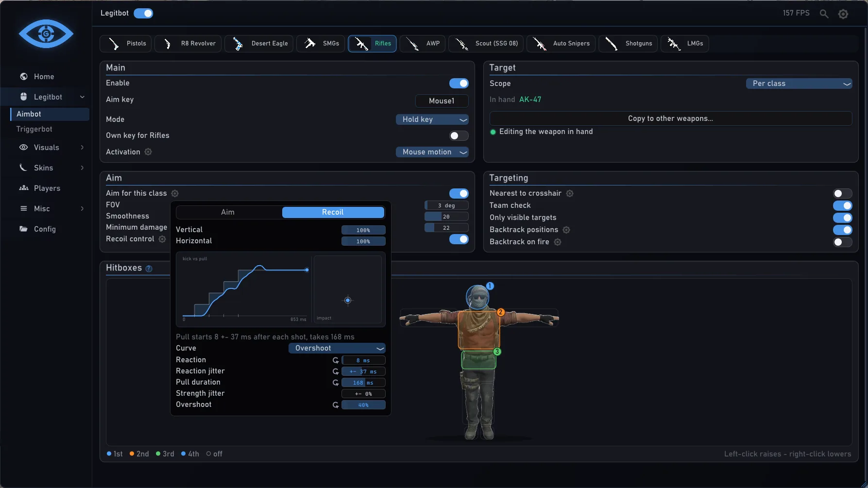Open Triggerbot in the sidebar
Viewport: 868px width, 488px height.
[x=34, y=129]
